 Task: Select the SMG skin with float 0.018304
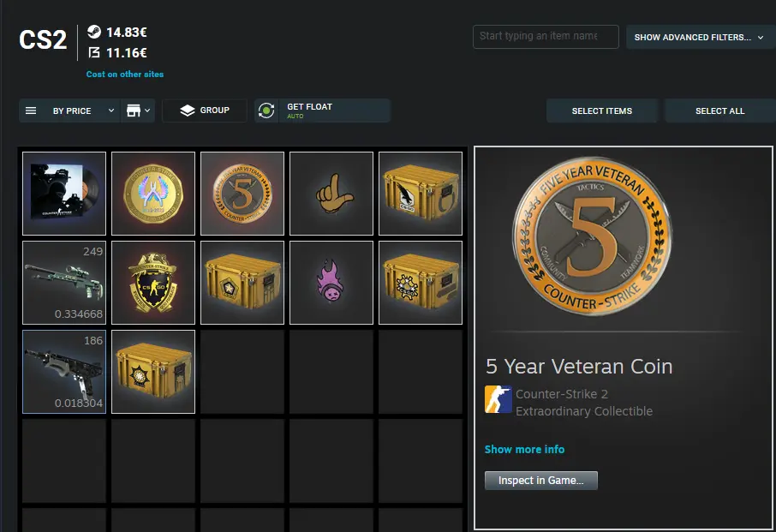tap(64, 372)
